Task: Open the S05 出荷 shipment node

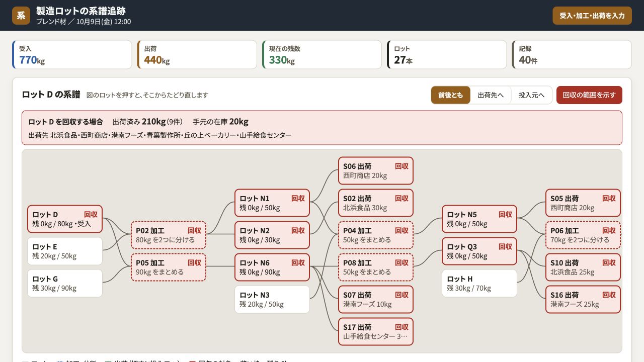Action: tap(583, 203)
